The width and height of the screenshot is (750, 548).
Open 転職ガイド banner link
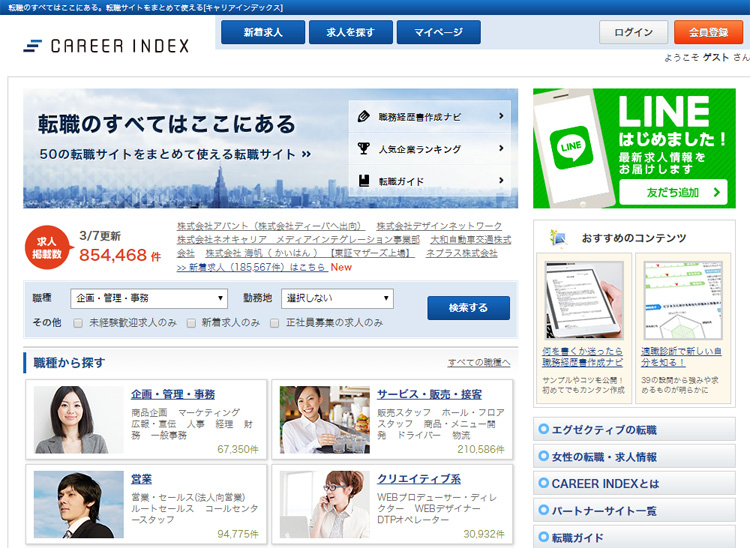pos(430,181)
